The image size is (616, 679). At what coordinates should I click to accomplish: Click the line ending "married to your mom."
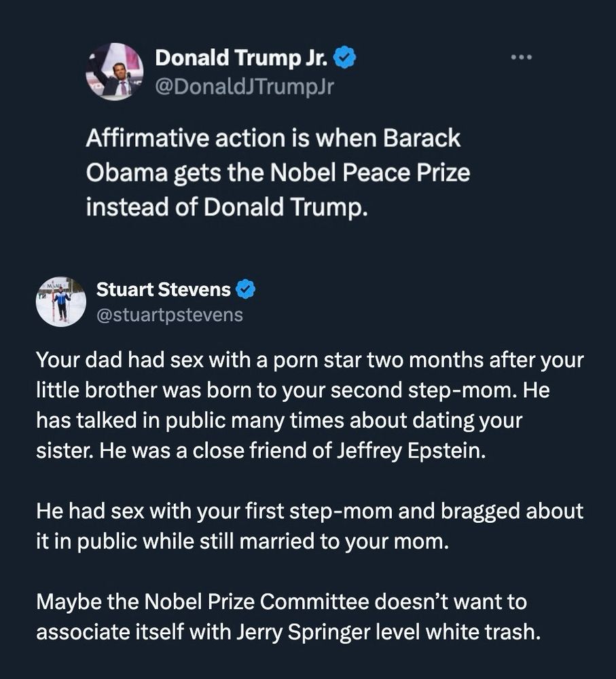[242, 542]
